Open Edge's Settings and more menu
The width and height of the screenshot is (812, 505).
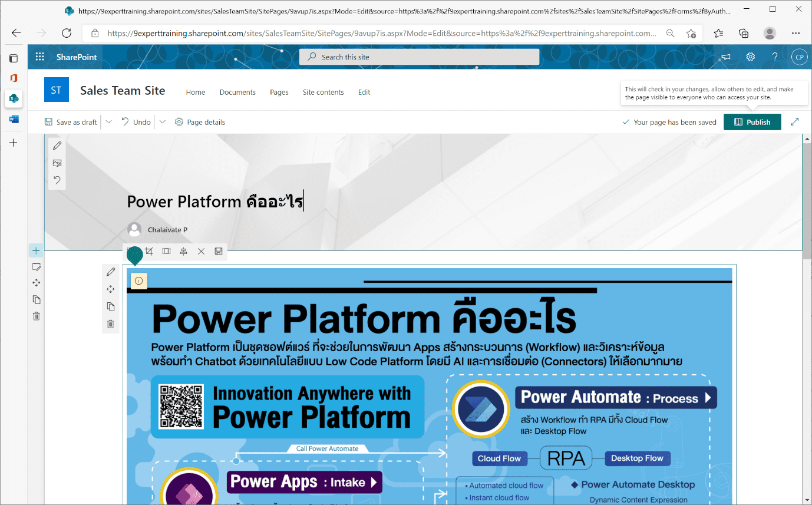(796, 33)
